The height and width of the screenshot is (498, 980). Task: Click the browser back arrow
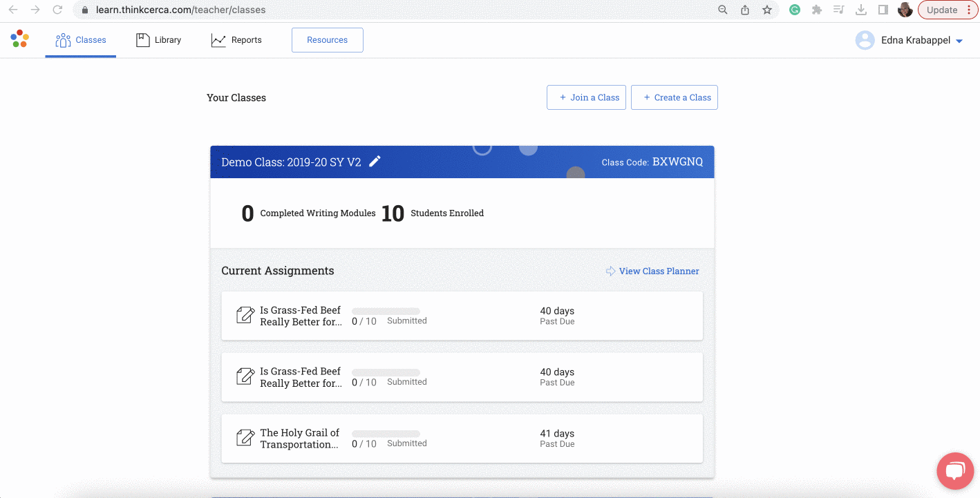tap(12, 10)
